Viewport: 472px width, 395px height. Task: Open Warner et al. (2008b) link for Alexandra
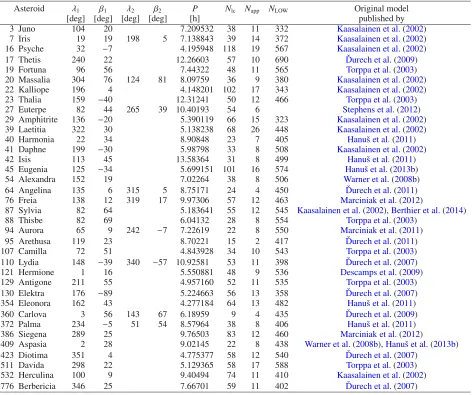click(x=381, y=180)
